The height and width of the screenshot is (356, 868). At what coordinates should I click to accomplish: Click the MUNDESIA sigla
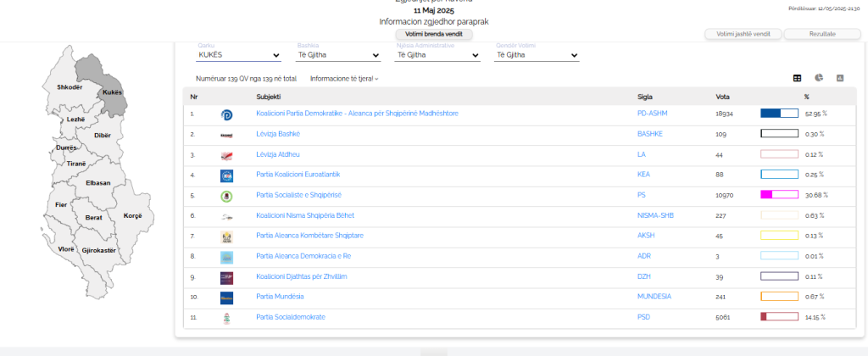coord(654,297)
